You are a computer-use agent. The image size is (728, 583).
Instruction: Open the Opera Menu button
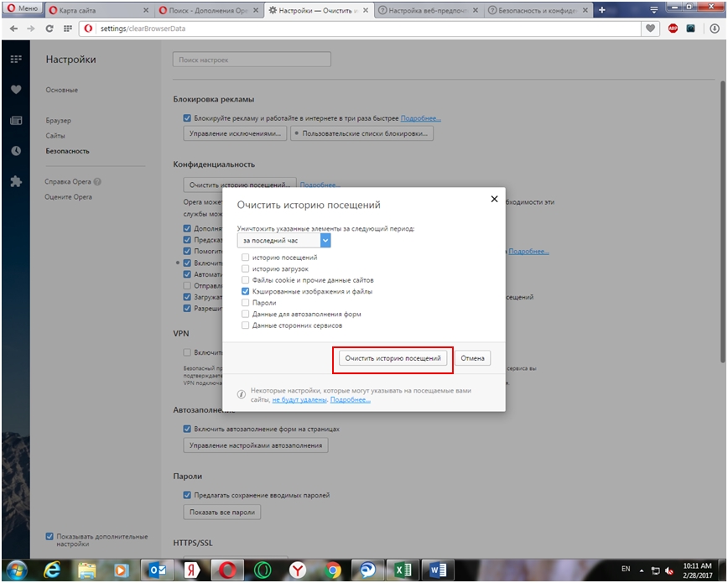click(23, 9)
